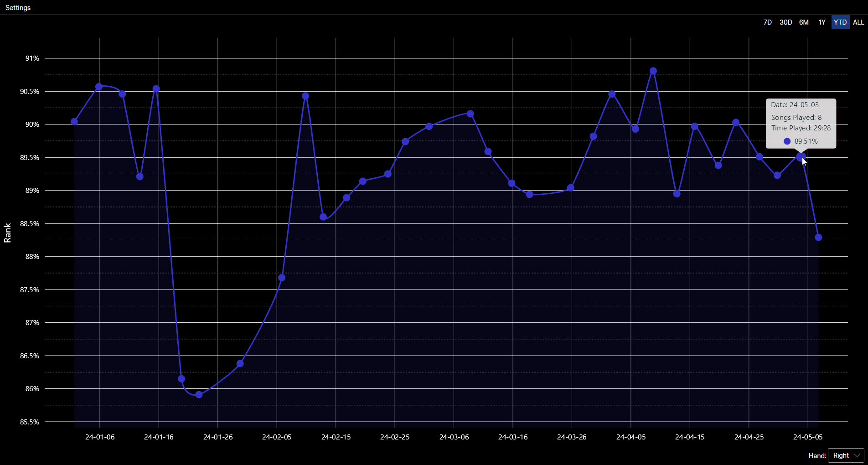Click the 24-03-06 x-axis date label
The width and height of the screenshot is (868, 465).
pos(454,437)
